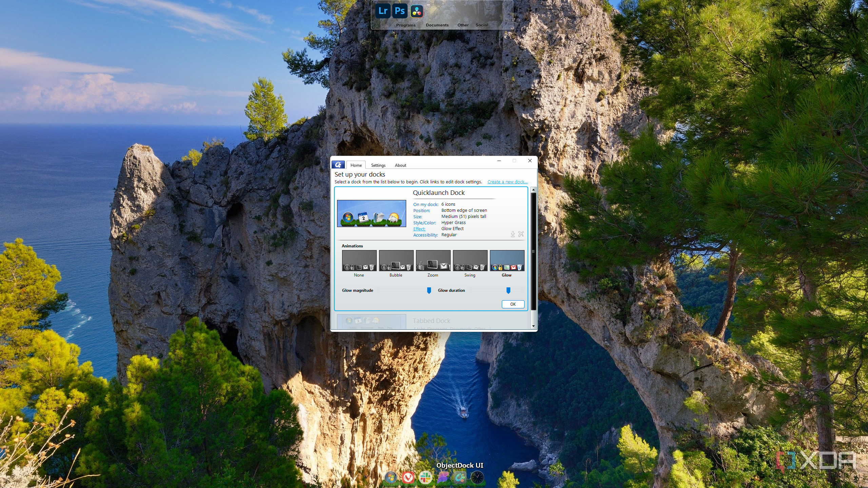This screenshot has width=868, height=488.
Task: Close the ObjectDock settings window
Action: [530, 161]
